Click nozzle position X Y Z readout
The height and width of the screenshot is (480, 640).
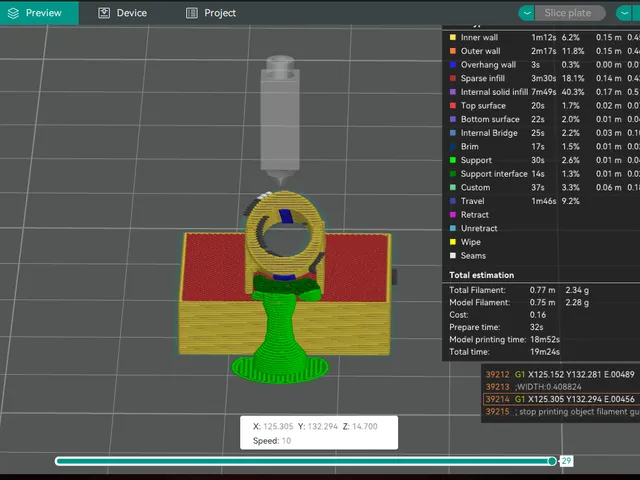tap(315, 427)
